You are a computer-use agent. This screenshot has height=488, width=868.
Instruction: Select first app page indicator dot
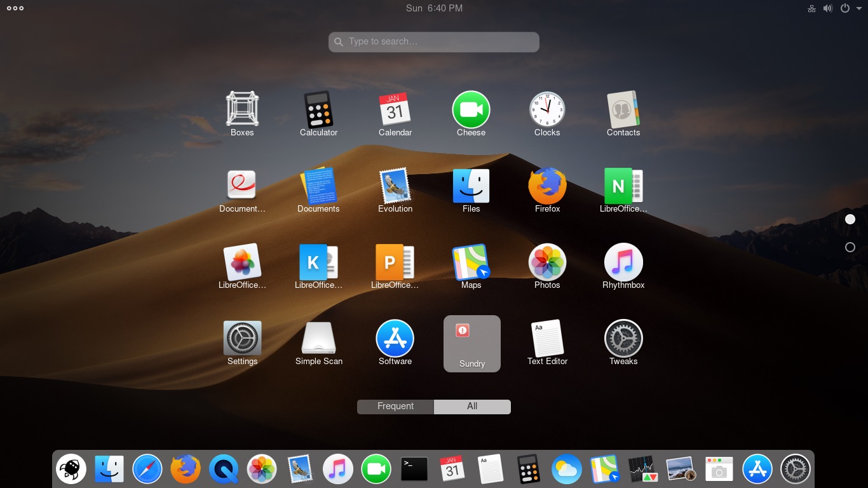(850, 219)
